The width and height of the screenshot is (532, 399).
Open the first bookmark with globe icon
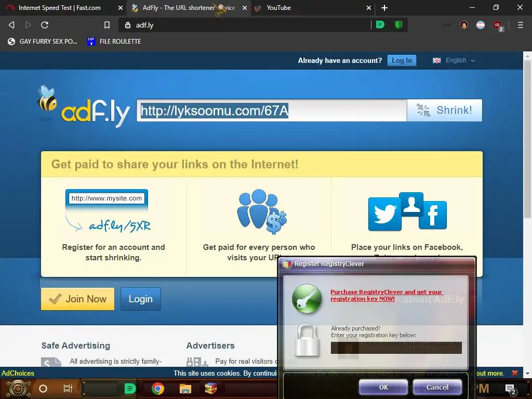tap(43, 42)
